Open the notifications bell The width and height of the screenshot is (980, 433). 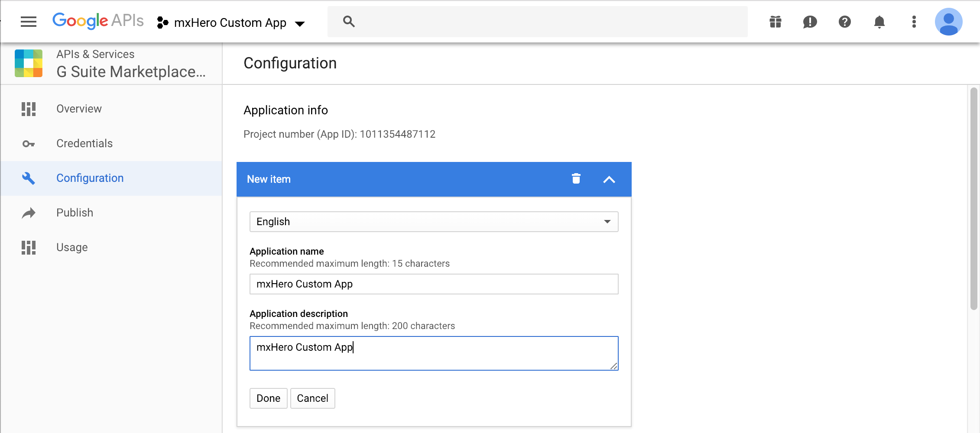coord(879,22)
